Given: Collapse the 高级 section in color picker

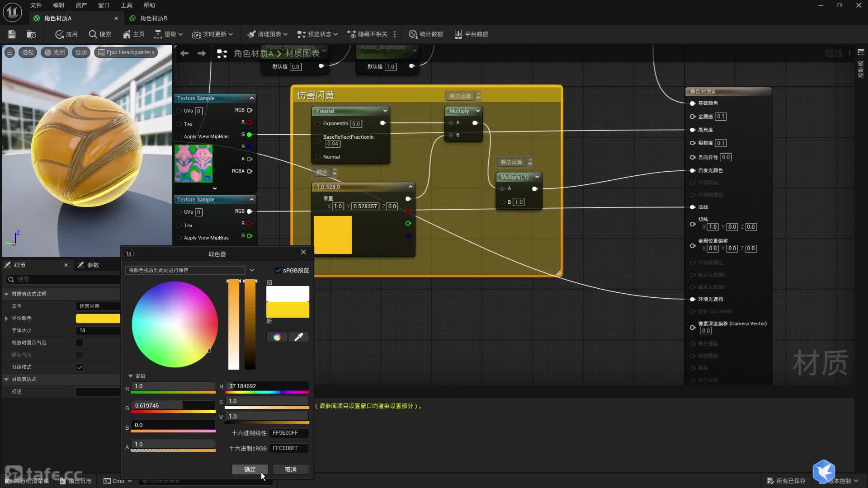Looking at the screenshot, I should point(131,376).
